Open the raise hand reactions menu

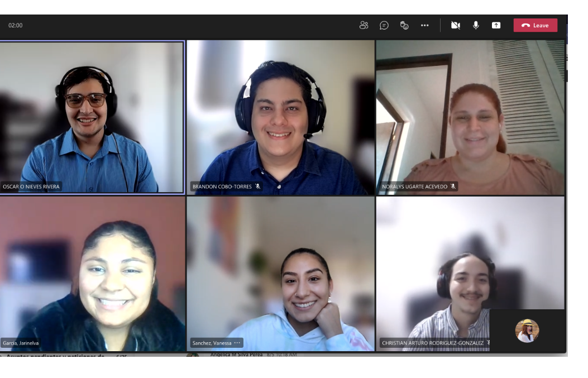point(404,25)
